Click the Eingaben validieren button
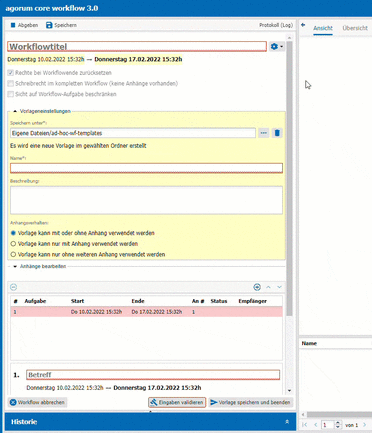The height and width of the screenshot is (433, 372). click(177, 402)
